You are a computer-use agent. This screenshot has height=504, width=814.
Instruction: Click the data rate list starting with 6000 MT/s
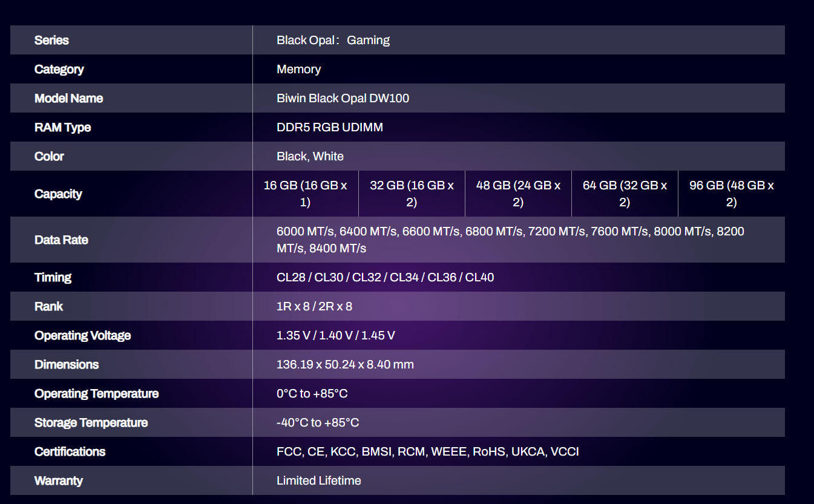coord(510,240)
